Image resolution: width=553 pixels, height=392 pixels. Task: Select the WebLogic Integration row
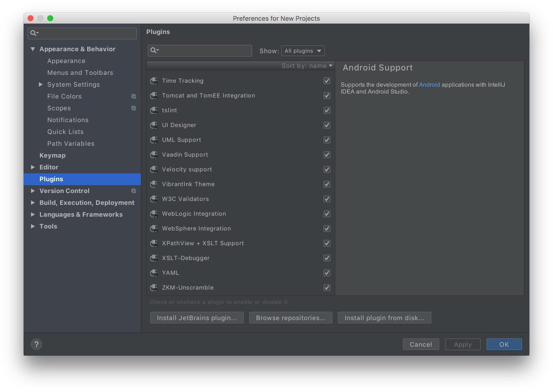click(240, 214)
